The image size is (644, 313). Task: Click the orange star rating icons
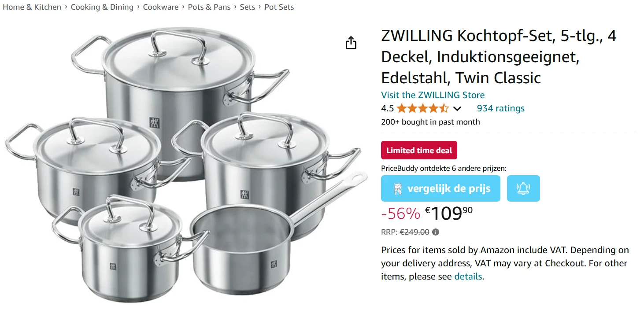pyautogui.click(x=422, y=108)
